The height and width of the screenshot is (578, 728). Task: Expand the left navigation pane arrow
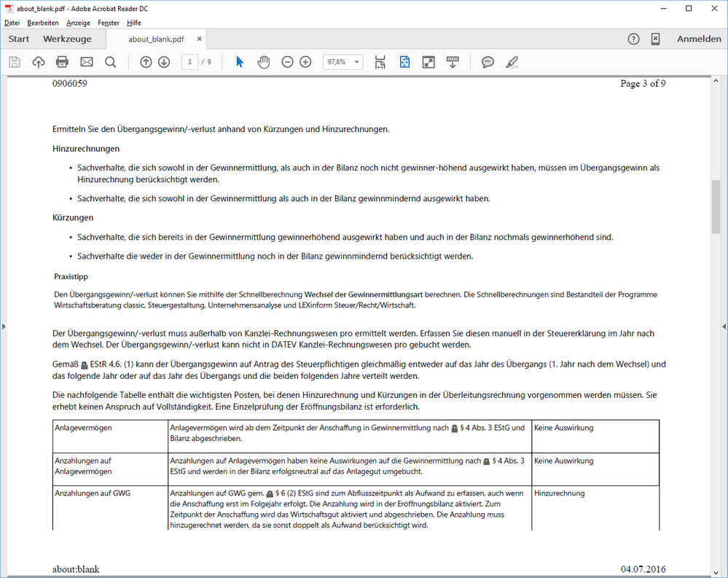(4, 326)
